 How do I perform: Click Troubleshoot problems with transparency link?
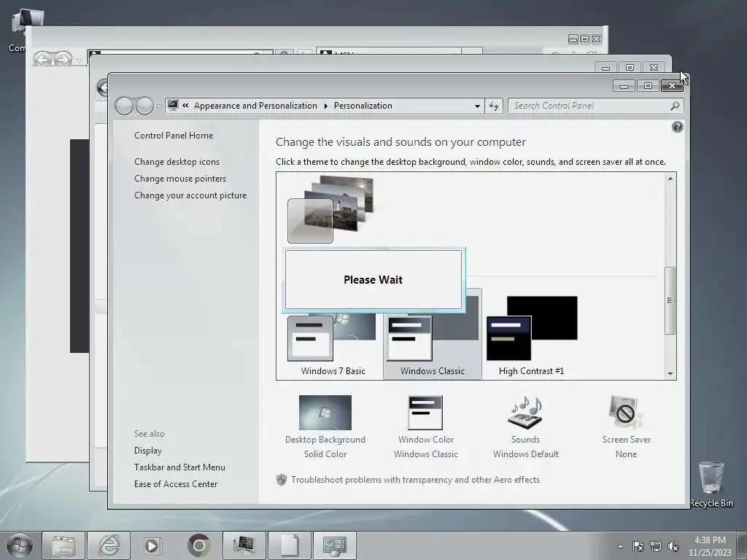tap(415, 480)
